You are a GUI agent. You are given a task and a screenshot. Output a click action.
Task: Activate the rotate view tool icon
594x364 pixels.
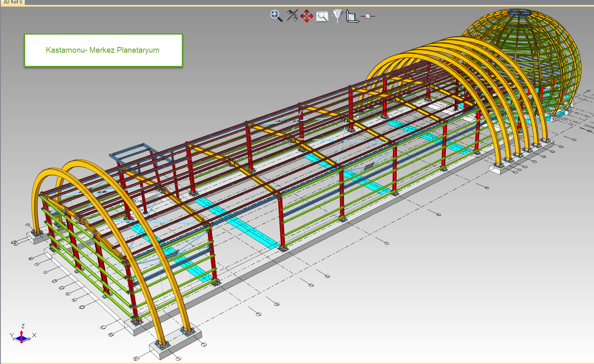pyautogui.click(x=292, y=16)
